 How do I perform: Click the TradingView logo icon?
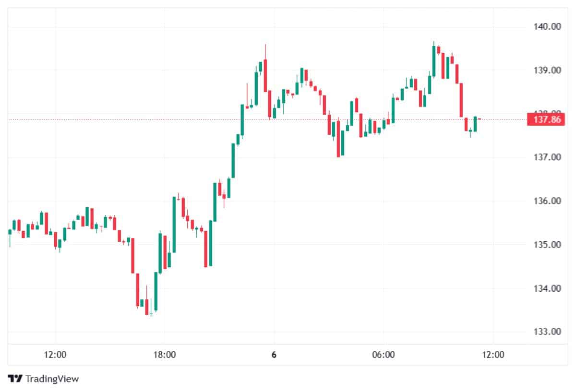pyautogui.click(x=15, y=379)
